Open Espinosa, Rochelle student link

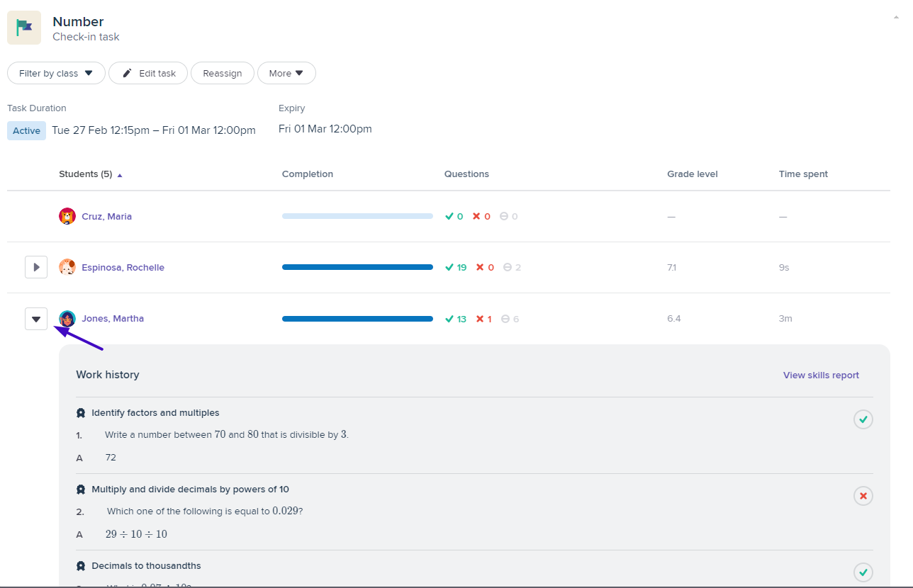[123, 267]
